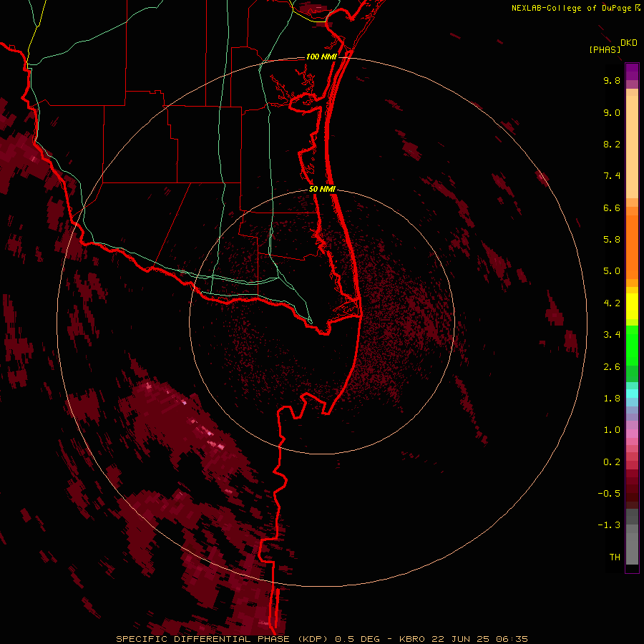Click the 9.0 value on the color scale
This screenshot has height=644, width=644.
coord(612,112)
